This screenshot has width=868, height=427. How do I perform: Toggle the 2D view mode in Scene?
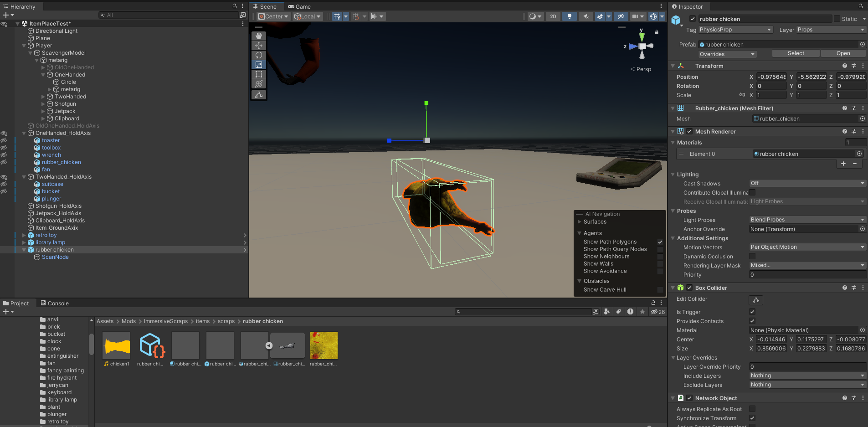[553, 16]
